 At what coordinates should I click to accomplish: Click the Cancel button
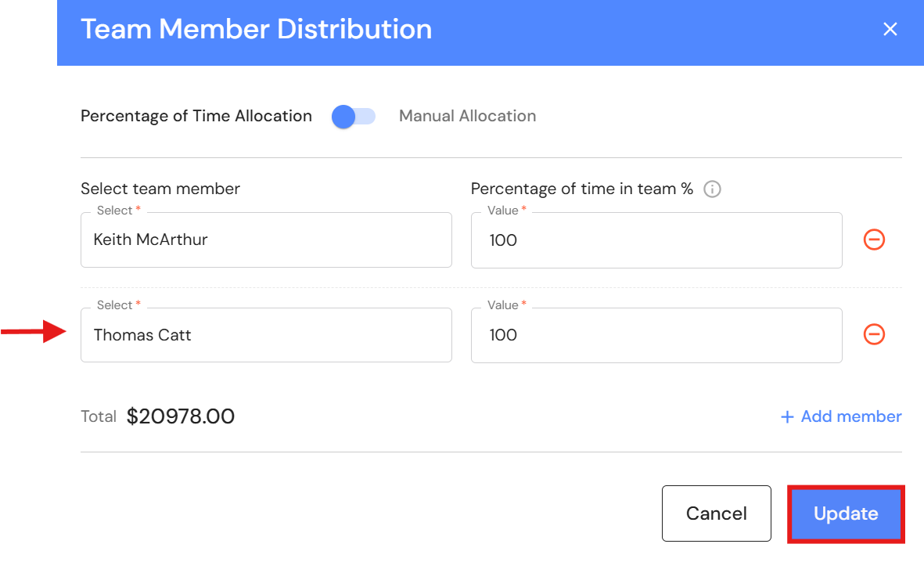tap(716, 513)
